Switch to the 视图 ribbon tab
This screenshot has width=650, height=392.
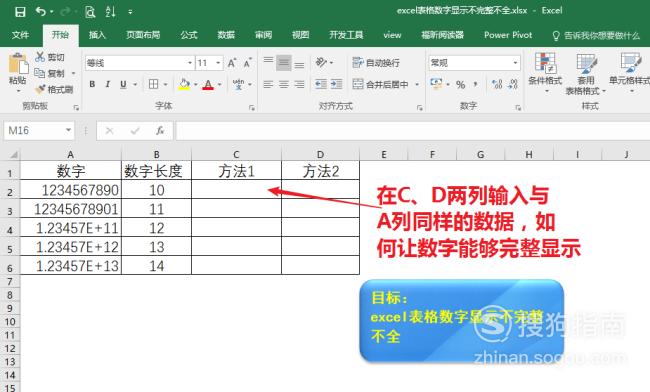301,35
